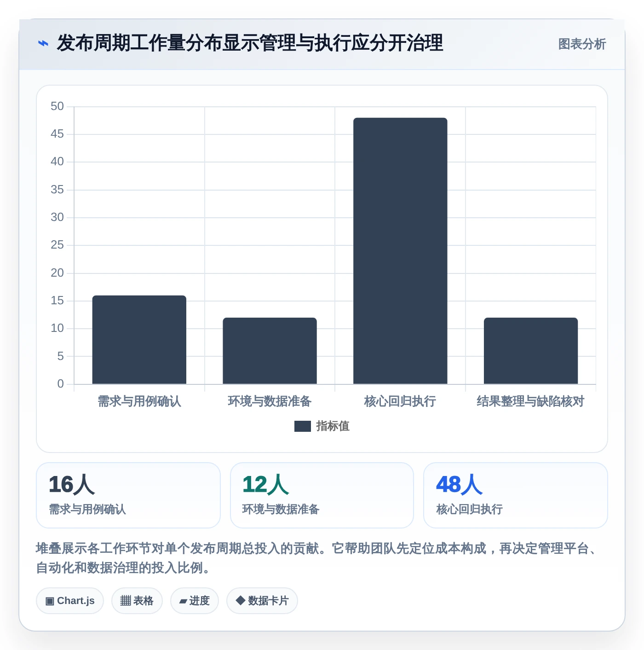Click the y-axis value 50
The image size is (644, 650).
coord(57,106)
